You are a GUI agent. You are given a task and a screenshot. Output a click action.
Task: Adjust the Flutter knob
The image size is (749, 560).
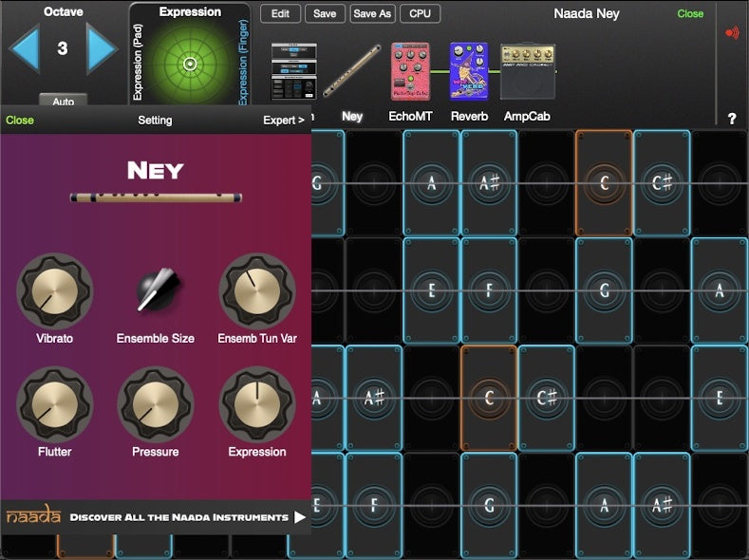[x=54, y=404]
